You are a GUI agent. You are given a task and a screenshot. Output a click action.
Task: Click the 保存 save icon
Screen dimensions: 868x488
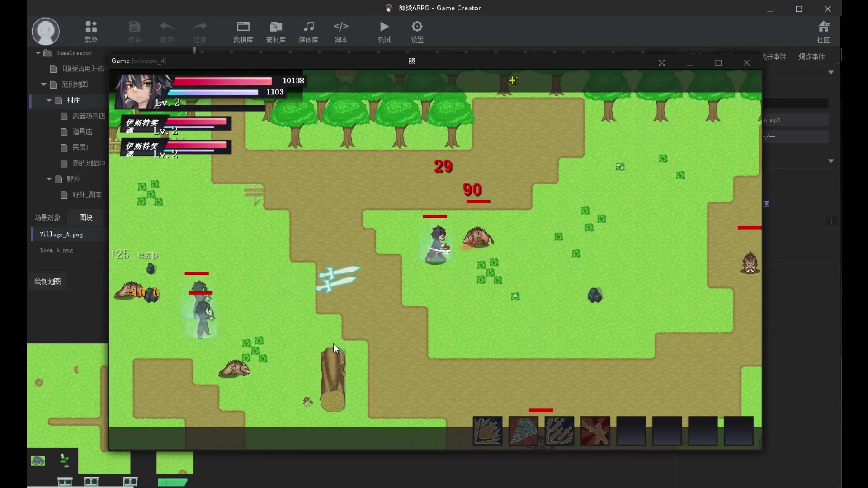click(135, 31)
